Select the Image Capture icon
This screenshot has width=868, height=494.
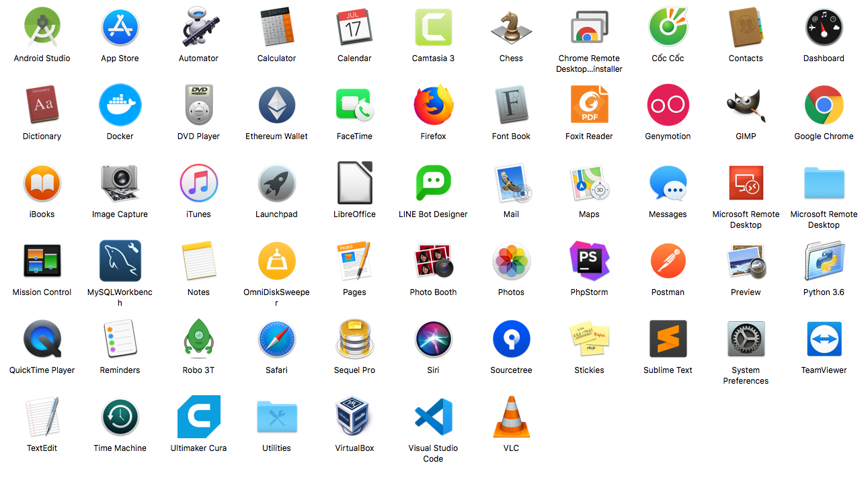[x=120, y=183]
